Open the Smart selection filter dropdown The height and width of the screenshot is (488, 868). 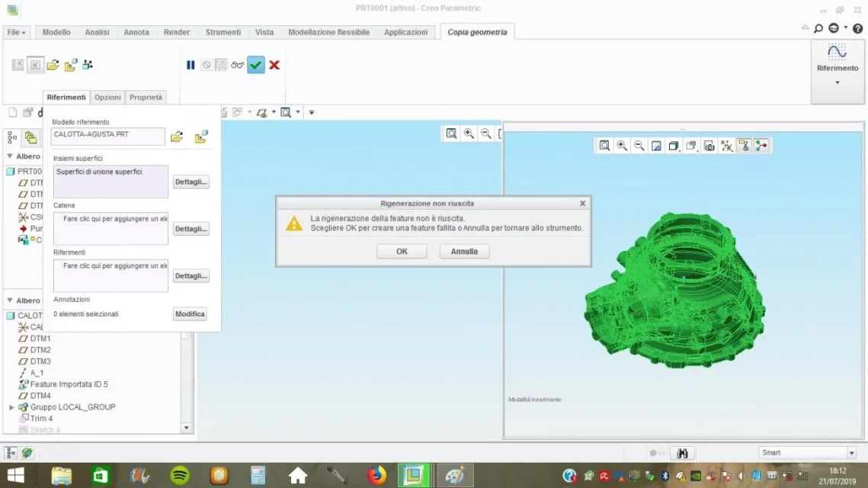point(852,453)
